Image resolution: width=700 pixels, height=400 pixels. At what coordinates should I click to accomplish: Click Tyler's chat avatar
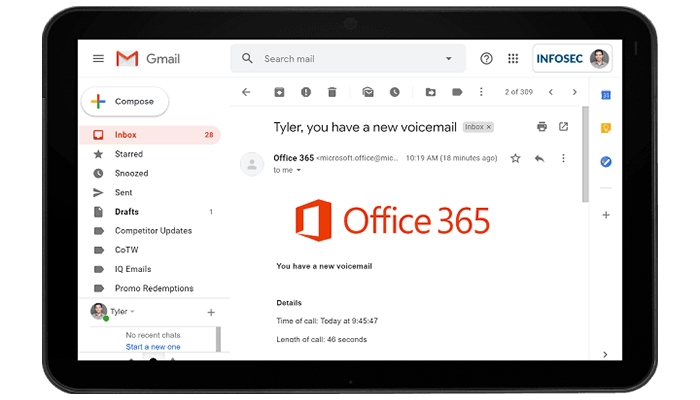[99, 311]
